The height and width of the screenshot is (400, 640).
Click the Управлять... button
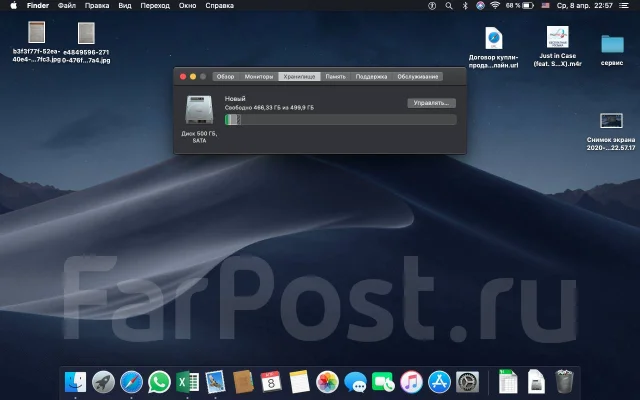431,103
